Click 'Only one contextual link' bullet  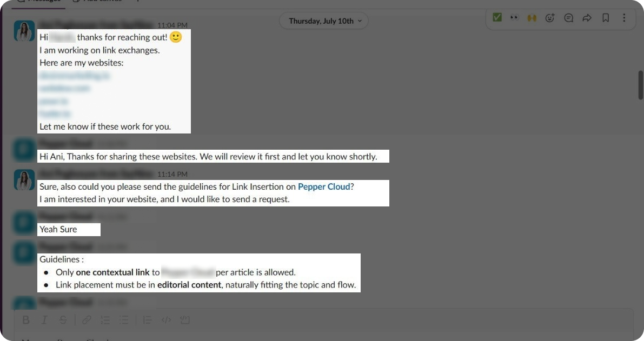[176, 272]
